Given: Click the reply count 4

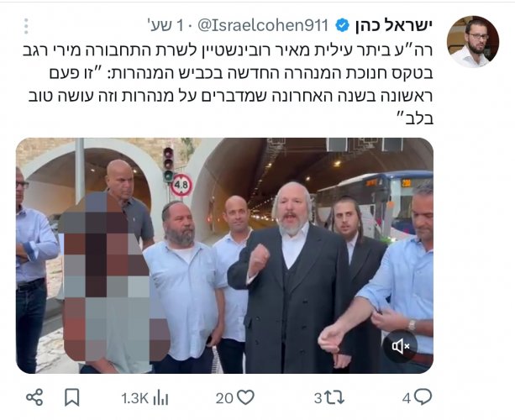Looking at the screenshot, I should (407, 398).
